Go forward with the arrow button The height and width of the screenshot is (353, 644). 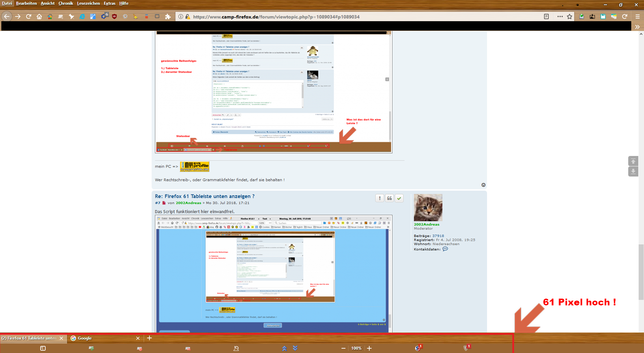[18, 16]
